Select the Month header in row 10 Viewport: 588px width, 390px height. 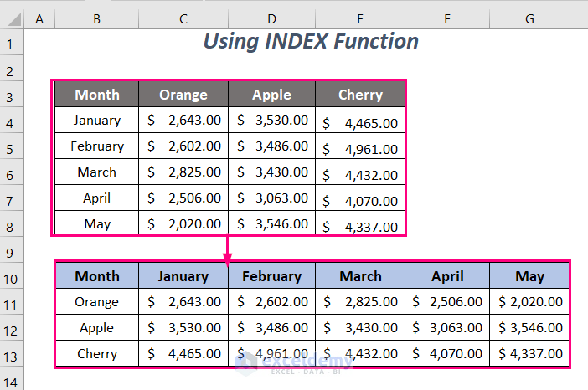(x=96, y=276)
